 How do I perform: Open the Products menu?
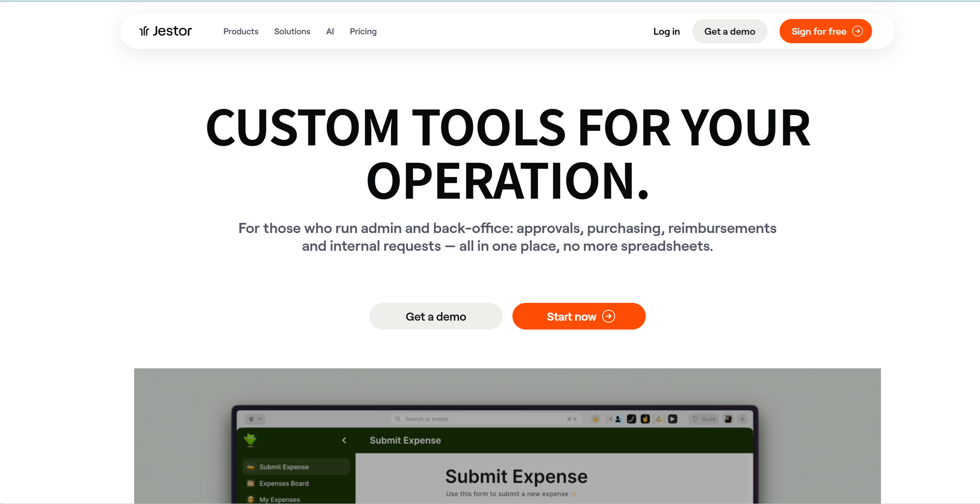[241, 31]
